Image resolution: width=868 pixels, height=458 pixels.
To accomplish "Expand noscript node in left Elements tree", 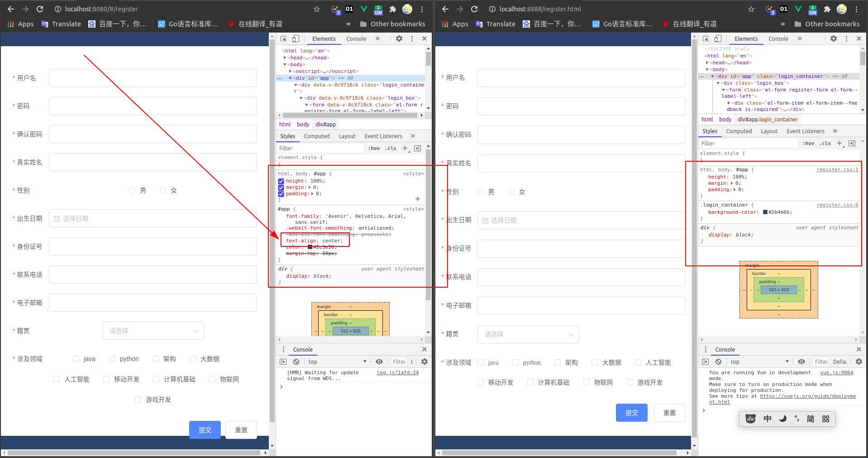I will (x=291, y=72).
